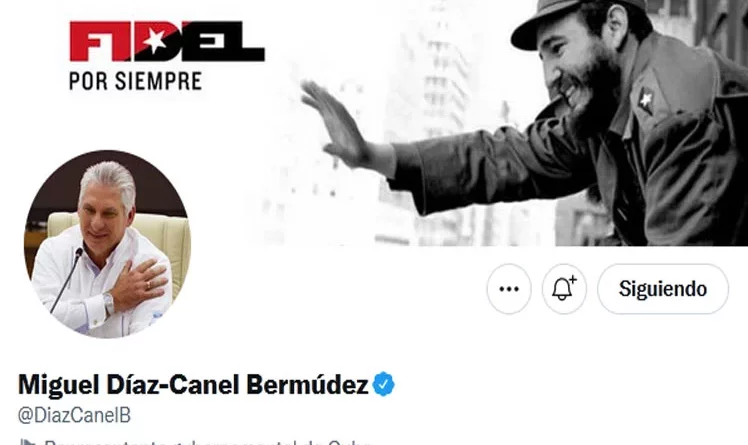Click the star insignia on the uniform shoulder

(x=645, y=100)
